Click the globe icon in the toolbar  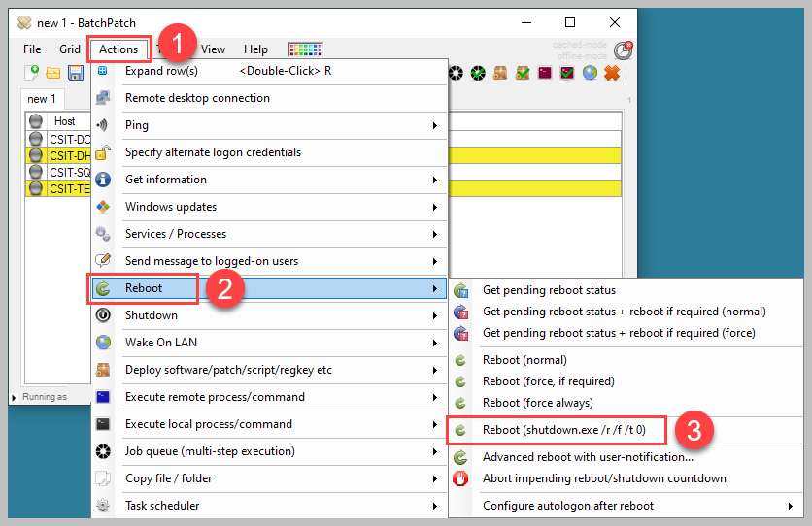[590, 73]
